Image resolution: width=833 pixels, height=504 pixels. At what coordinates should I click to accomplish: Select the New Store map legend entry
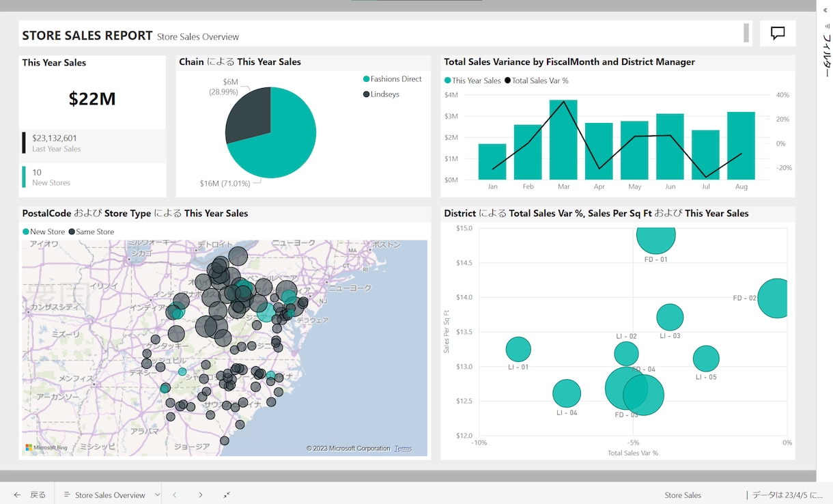(x=44, y=232)
